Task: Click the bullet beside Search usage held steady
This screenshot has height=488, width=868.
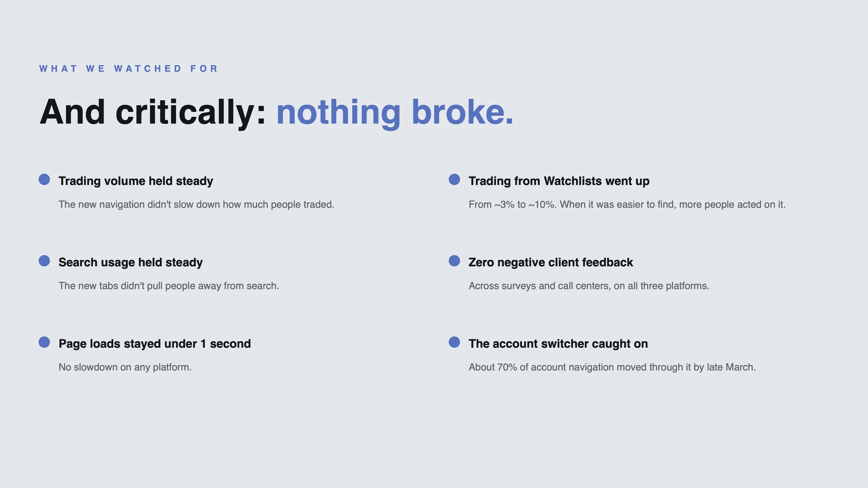Action: 44,261
